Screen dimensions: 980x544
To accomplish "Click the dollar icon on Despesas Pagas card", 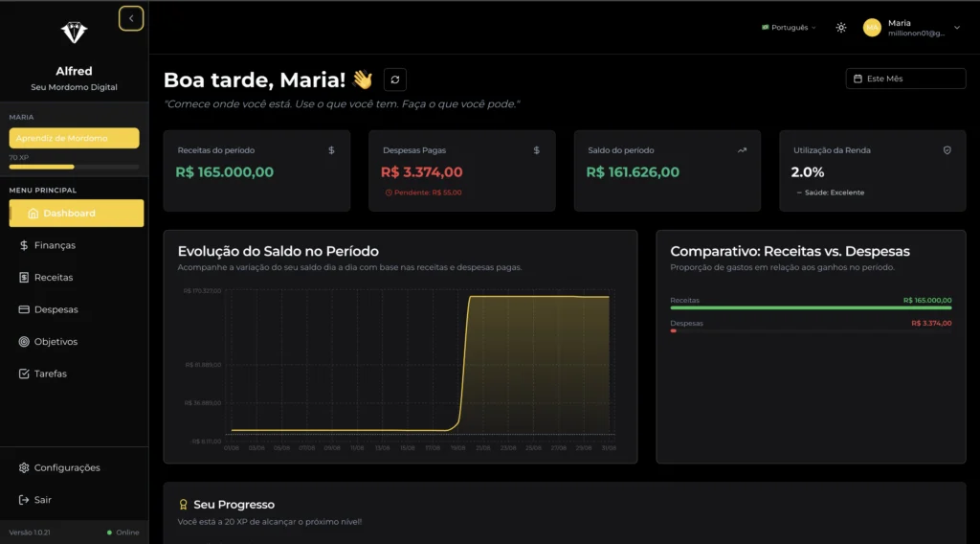I will pyautogui.click(x=536, y=150).
